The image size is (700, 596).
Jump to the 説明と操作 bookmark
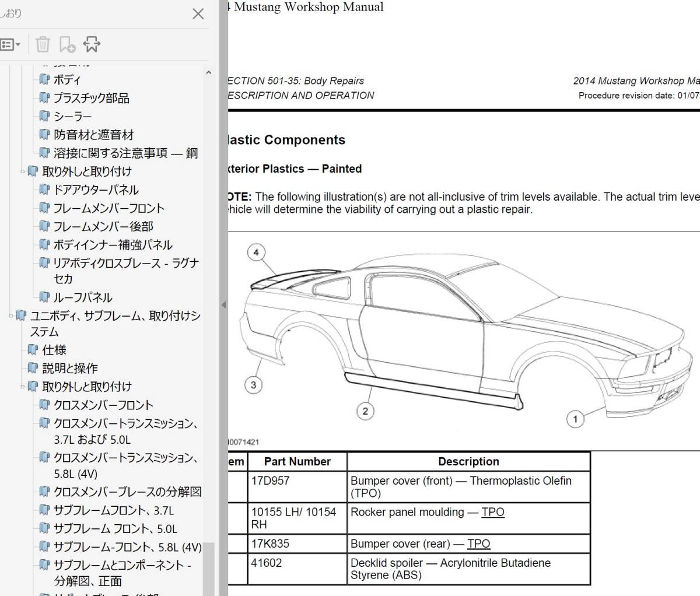pyautogui.click(x=70, y=368)
